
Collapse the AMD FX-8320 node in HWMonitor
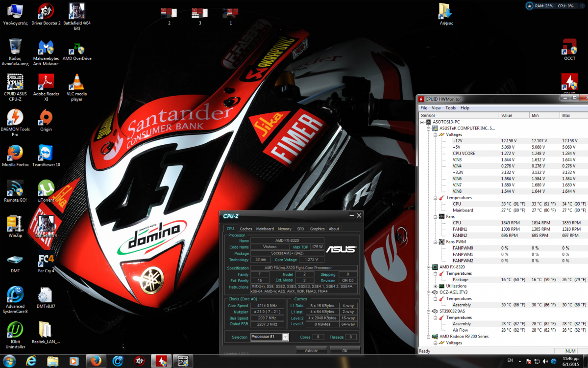pyautogui.click(x=429, y=267)
